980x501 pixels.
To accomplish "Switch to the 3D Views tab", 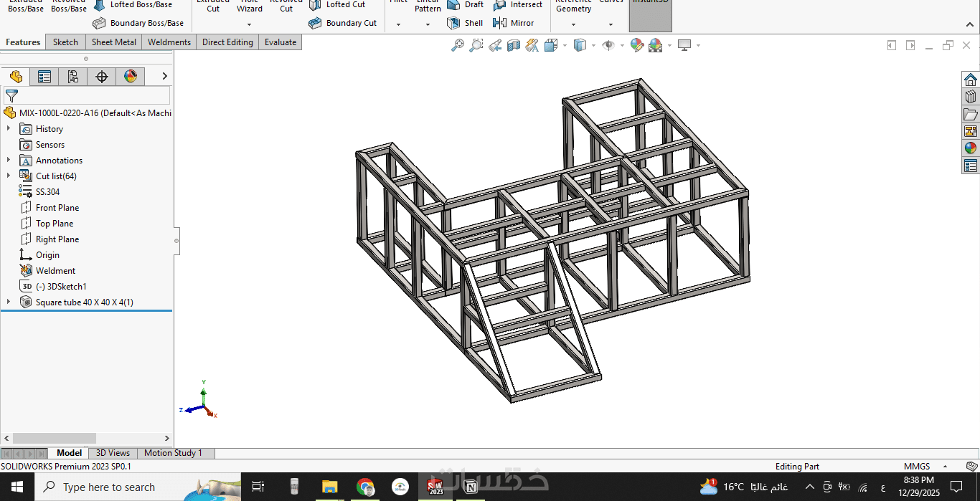I will (x=113, y=453).
